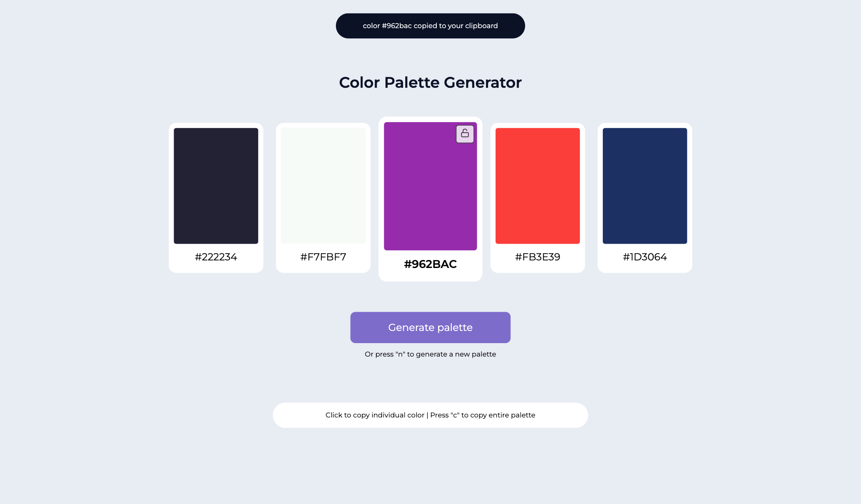This screenshot has height=504, width=861.
Task: Click the bold #962BAC hex label
Action: coord(430,264)
